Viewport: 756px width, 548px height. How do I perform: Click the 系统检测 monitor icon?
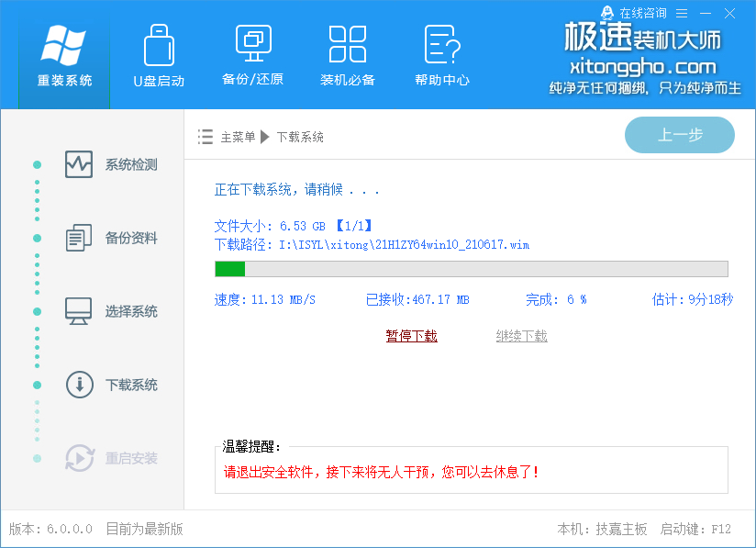click(79, 164)
